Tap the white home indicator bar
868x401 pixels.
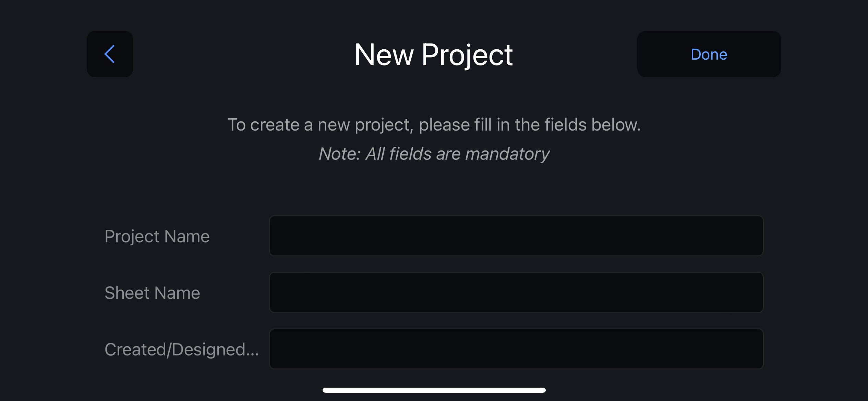click(434, 390)
